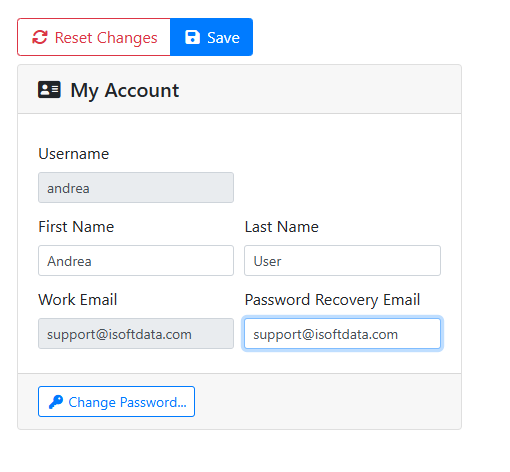Image resolution: width=510 pixels, height=472 pixels.
Task: Click the floppy disk save icon
Action: (x=192, y=37)
